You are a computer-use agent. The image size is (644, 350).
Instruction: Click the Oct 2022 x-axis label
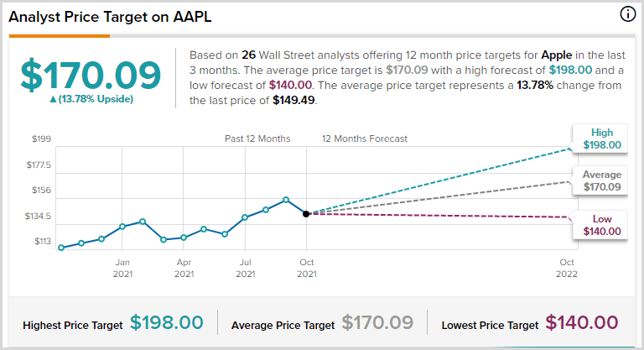[x=568, y=267]
